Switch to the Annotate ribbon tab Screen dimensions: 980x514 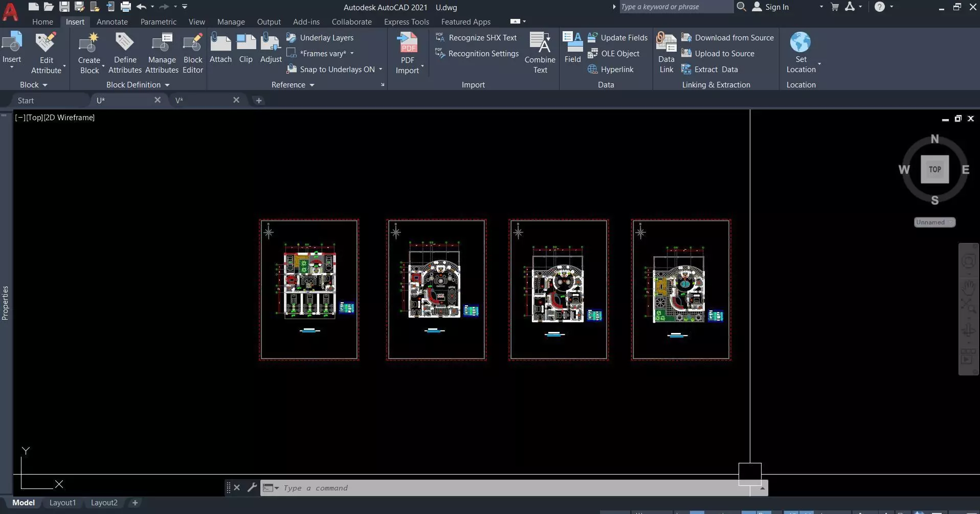pyautogui.click(x=112, y=22)
